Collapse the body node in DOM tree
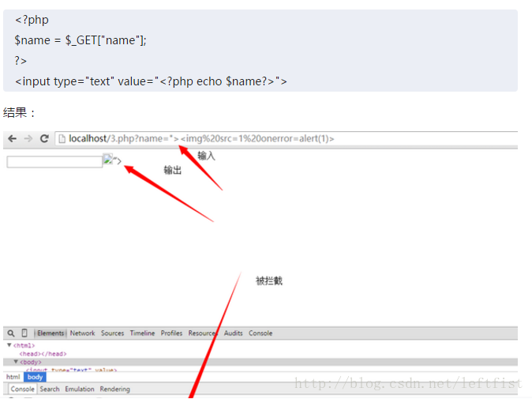The width and height of the screenshot is (532, 399). coord(16,362)
